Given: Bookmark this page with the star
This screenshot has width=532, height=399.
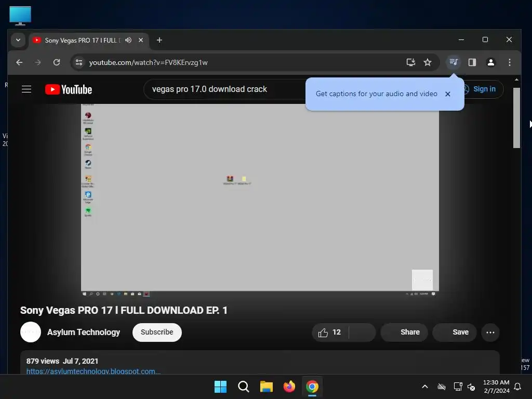Looking at the screenshot, I should tap(428, 62).
